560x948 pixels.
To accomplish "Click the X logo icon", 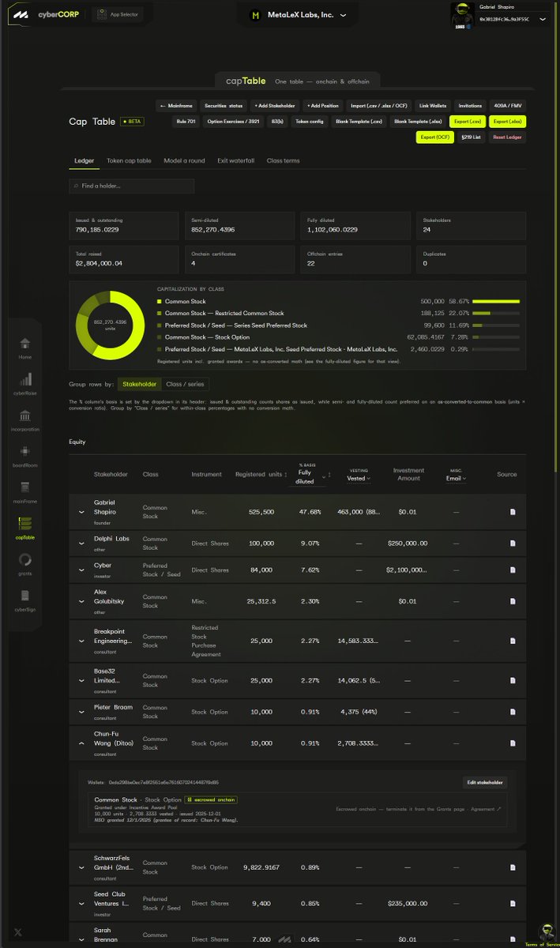I will [x=18, y=933].
